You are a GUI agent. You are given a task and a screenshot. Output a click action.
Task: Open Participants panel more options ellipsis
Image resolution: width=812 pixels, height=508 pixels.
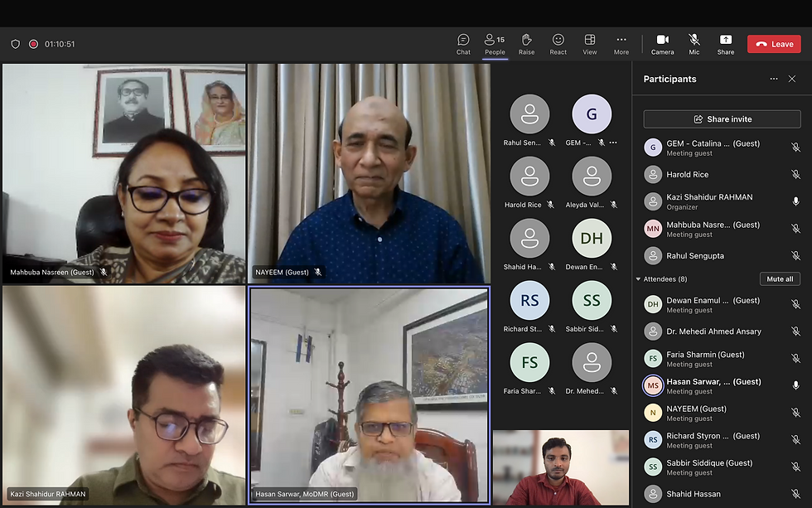click(x=774, y=79)
